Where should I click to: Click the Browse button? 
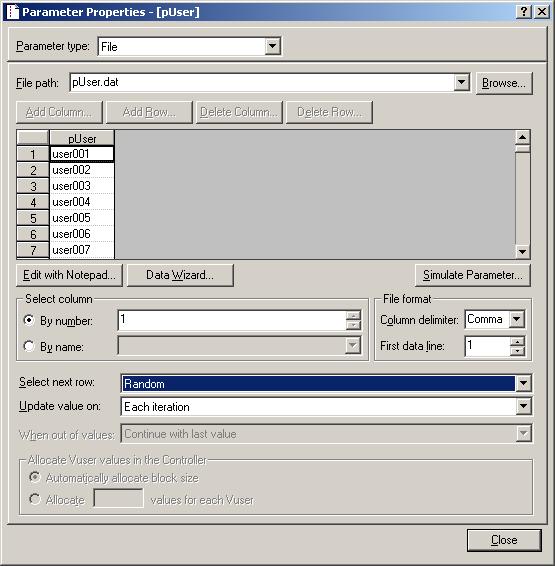[x=504, y=83]
